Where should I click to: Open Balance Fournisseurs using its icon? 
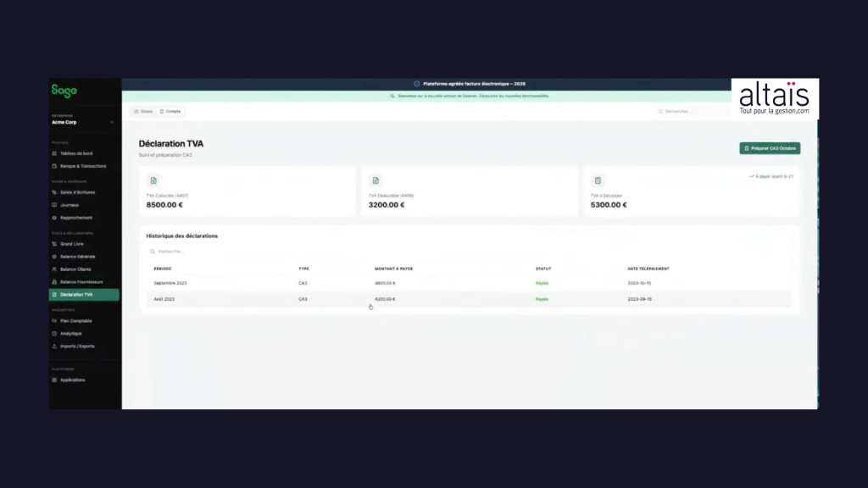54,281
